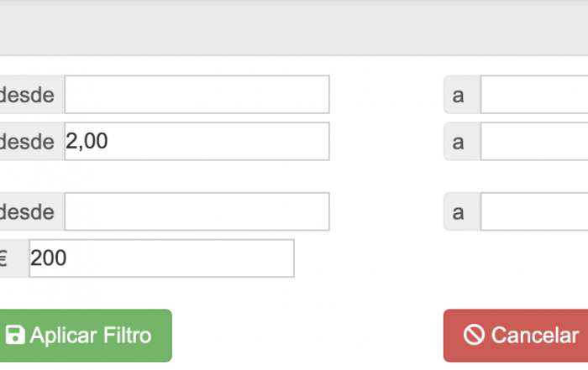Select the empty desde field just above the 200 field
Screen dimensions: 588x370
coord(197,211)
